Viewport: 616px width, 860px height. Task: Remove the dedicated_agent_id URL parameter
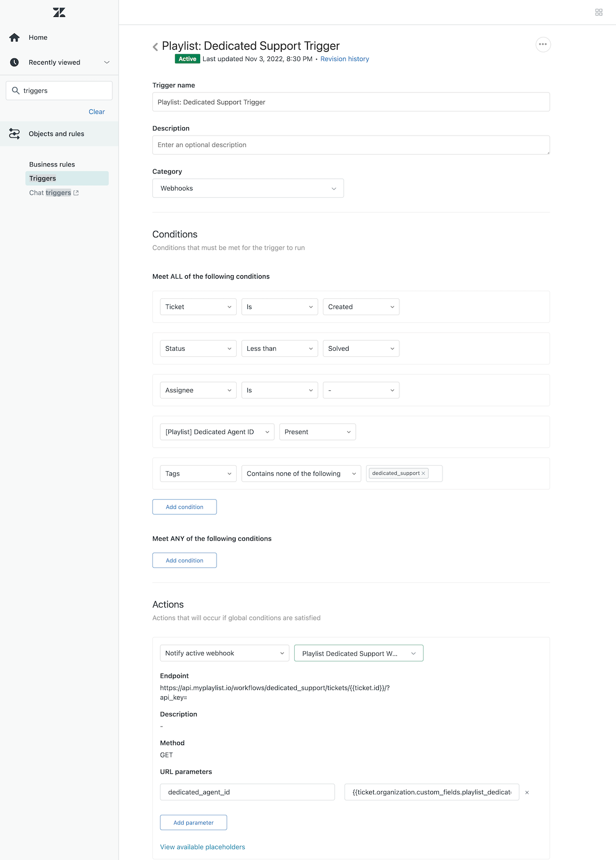[527, 792]
